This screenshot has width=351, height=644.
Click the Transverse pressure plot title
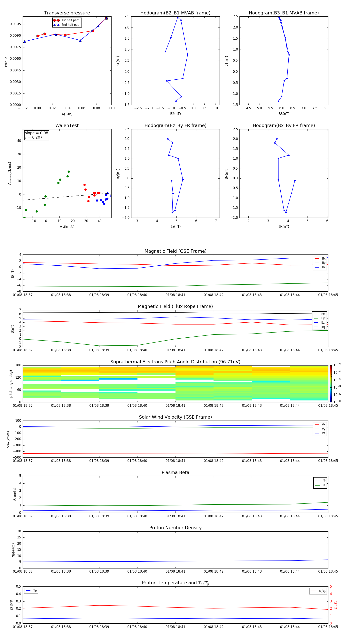tap(67, 13)
